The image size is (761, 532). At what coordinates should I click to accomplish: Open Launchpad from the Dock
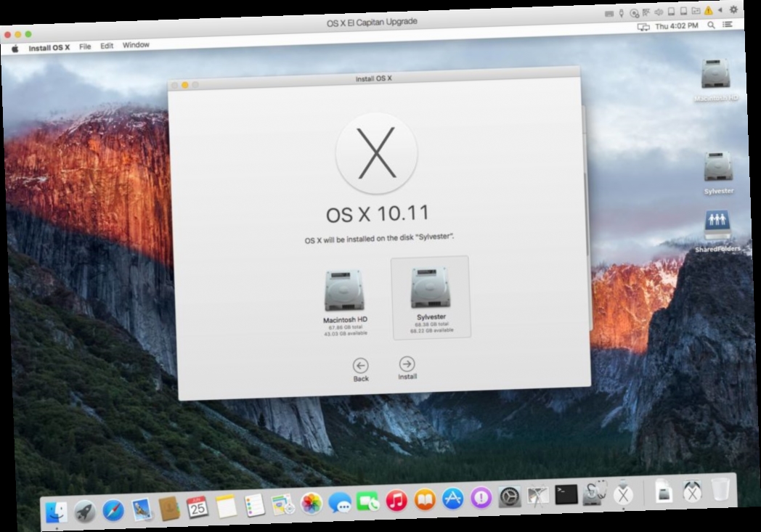point(84,511)
